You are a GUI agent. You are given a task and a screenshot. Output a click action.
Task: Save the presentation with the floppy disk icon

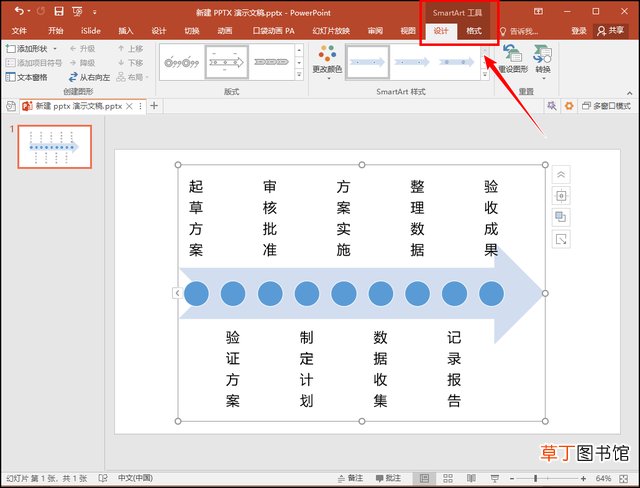pyautogui.click(x=59, y=11)
